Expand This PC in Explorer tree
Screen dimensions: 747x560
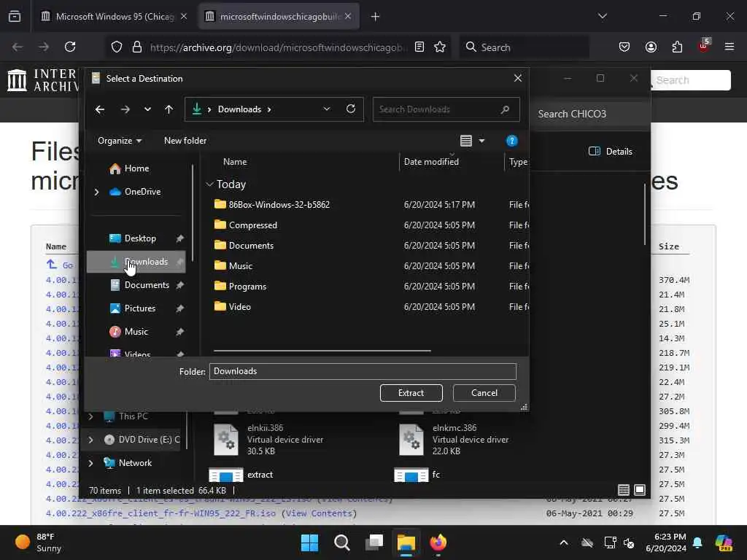click(x=91, y=416)
